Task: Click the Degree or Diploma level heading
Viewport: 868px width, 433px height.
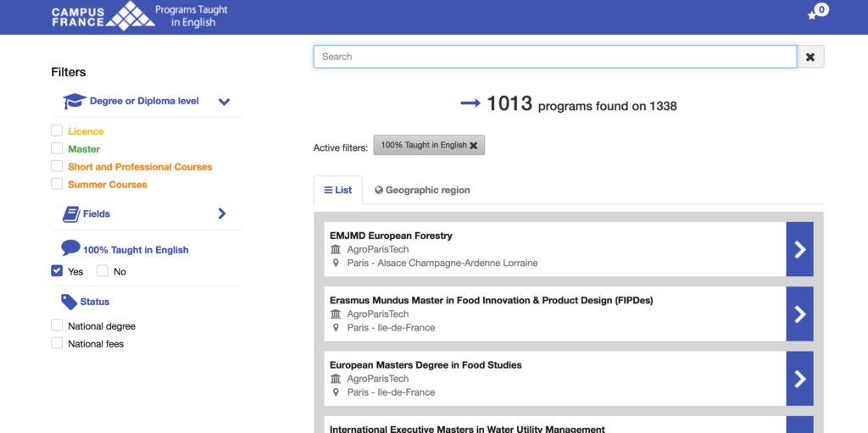Action: (144, 102)
